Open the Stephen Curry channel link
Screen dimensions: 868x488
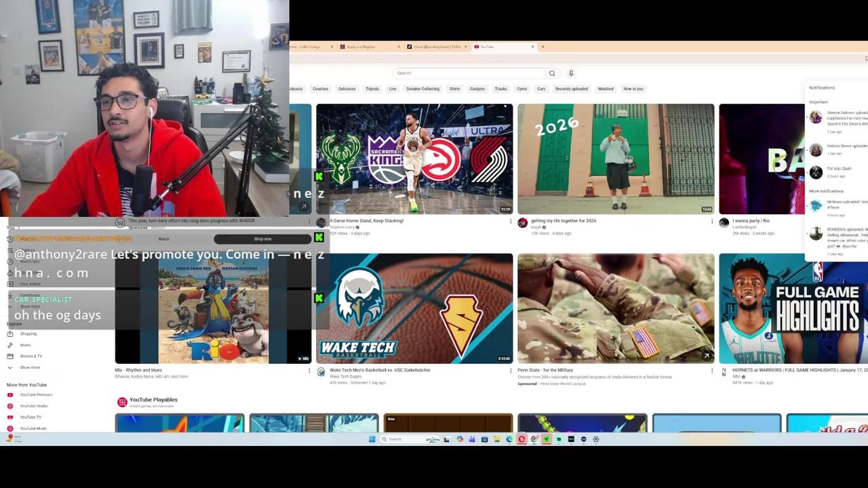(342, 227)
